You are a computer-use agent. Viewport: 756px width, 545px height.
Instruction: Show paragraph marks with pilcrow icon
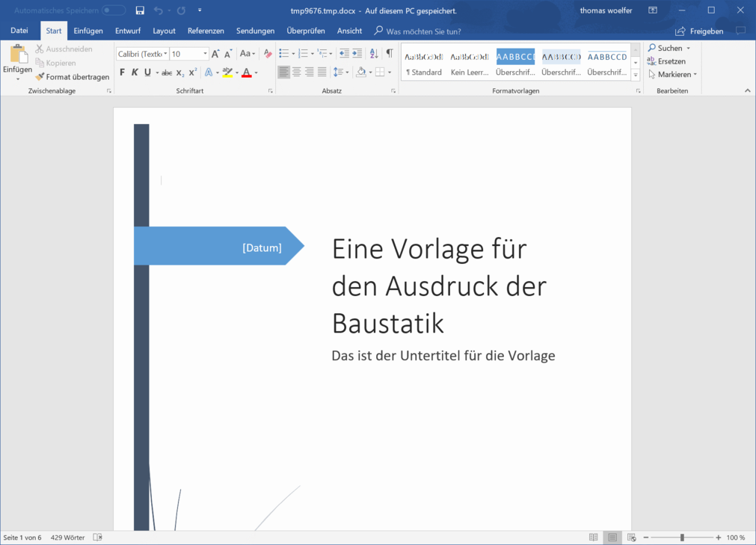point(389,53)
